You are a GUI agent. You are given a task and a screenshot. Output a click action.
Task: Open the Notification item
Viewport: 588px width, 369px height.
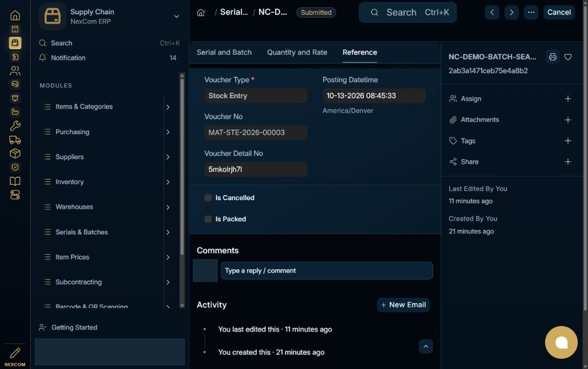[109, 58]
